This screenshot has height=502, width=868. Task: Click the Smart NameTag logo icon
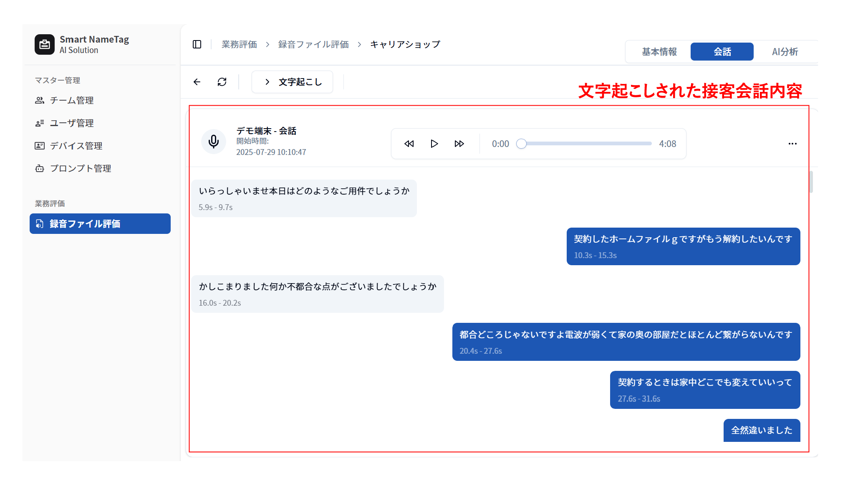coord(45,44)
